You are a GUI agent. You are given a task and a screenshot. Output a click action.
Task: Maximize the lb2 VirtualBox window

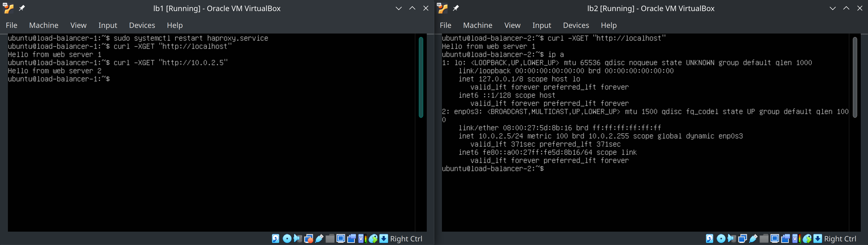tap(846, 8)
